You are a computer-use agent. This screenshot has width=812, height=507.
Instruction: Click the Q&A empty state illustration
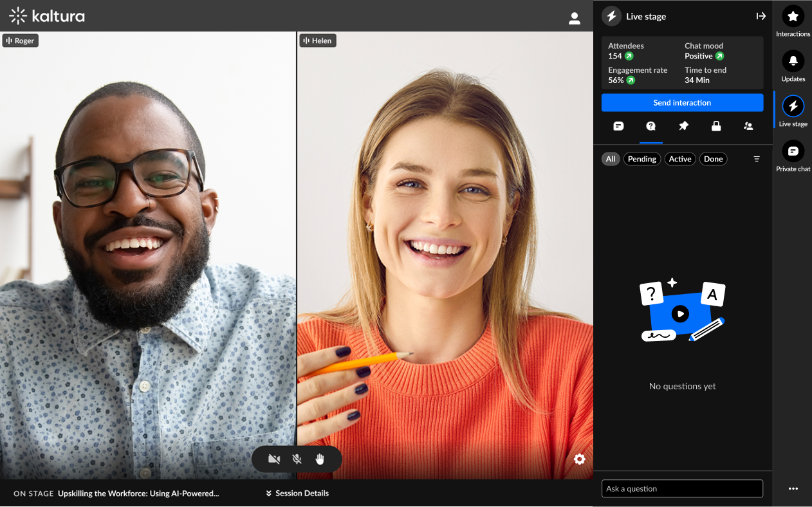coord(683,310)
